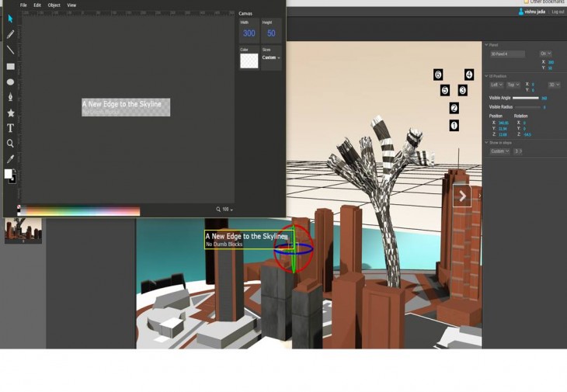
Task: Click the canvas Color swatch
Action: [x=249, y=60]
